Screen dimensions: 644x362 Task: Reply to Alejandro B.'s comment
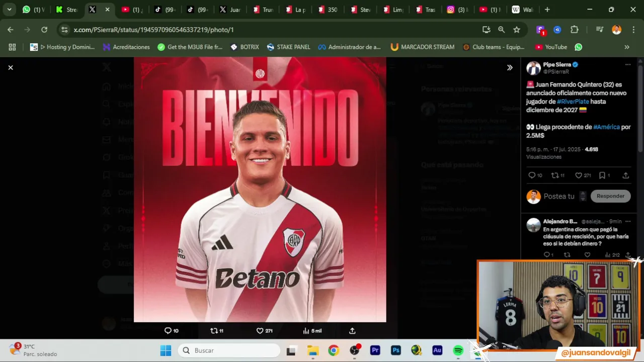pos(547,255)
